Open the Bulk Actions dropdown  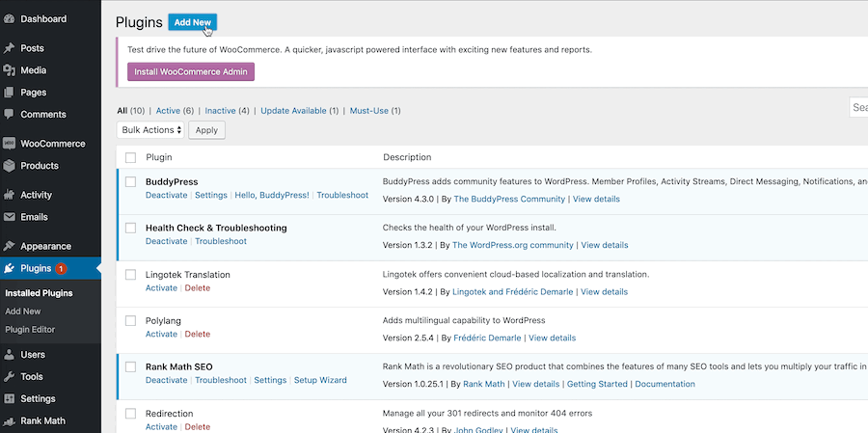150,130
